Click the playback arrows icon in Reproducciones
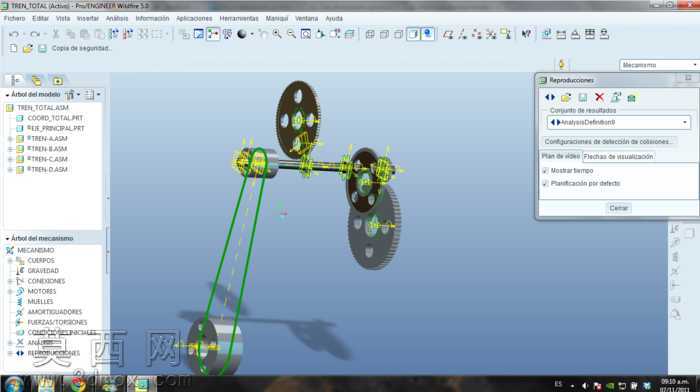This screenshot has height=392, width=700. coord(550,97)
